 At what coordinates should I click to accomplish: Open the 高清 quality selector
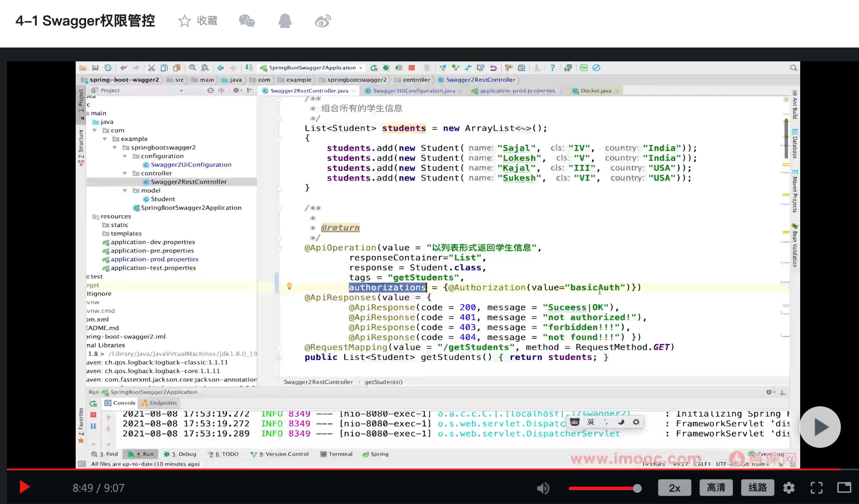pos(716,488)
